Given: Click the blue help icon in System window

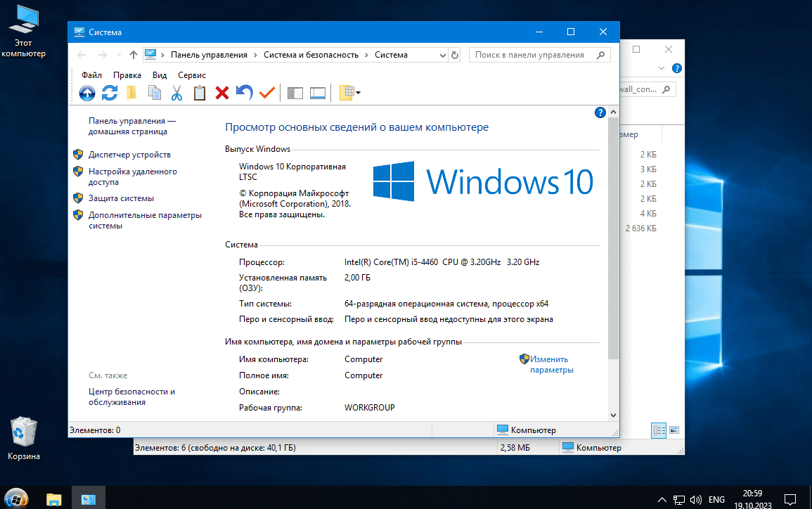Looking at the screenshot, I should pos(600,112).
